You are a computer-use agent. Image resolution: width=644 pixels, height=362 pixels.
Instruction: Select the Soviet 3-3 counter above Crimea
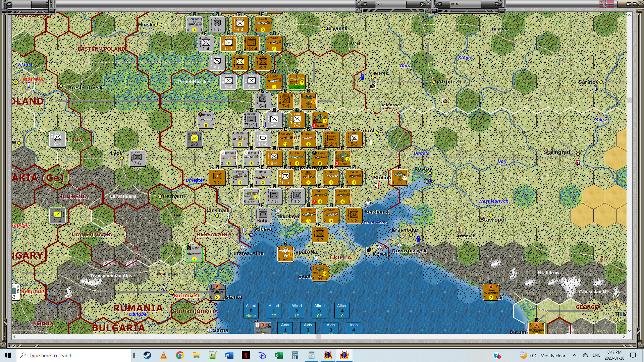coord(320,235)
